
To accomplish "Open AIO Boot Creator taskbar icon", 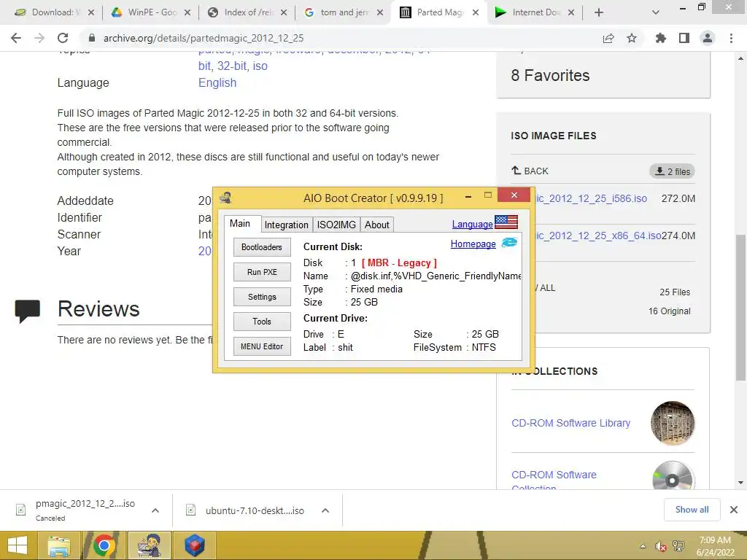I will tap(149, 545).
